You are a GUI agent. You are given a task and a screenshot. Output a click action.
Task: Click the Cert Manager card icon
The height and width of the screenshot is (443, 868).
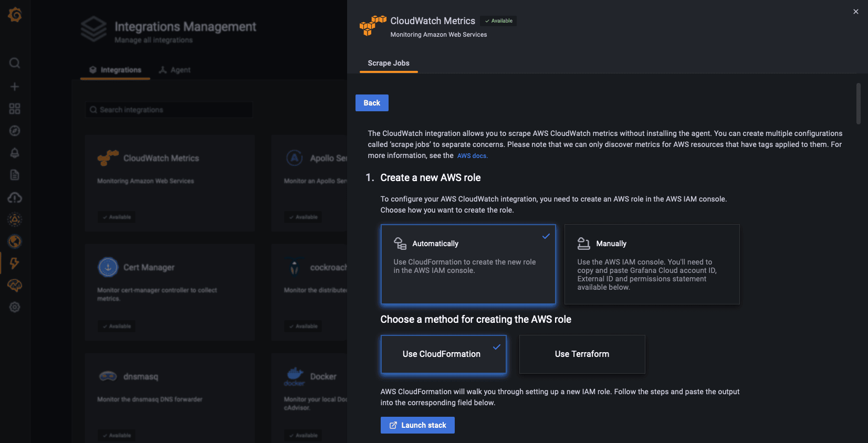click(x=108, y=267)
